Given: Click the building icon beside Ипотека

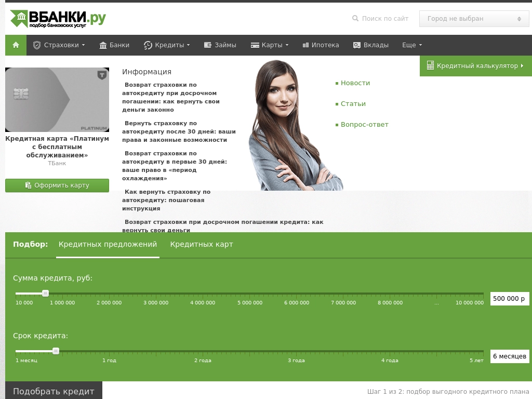Looking at the screenshot, I should click(x=305, y=45).
